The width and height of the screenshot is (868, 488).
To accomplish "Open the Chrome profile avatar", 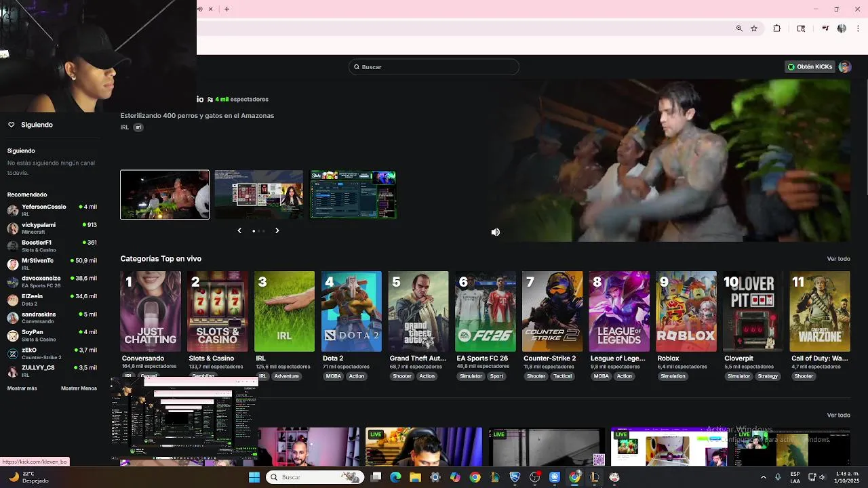I will 842,28.
